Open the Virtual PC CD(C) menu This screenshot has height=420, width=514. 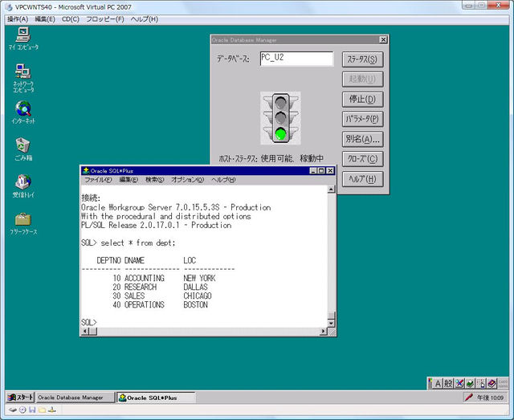coord(71,19)
